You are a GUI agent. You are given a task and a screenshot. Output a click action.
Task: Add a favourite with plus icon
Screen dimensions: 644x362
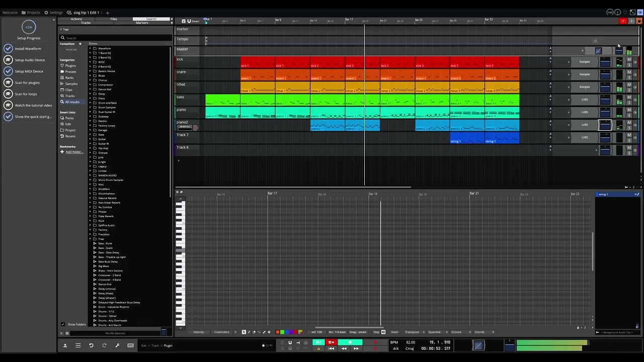(x=80, y=44)
